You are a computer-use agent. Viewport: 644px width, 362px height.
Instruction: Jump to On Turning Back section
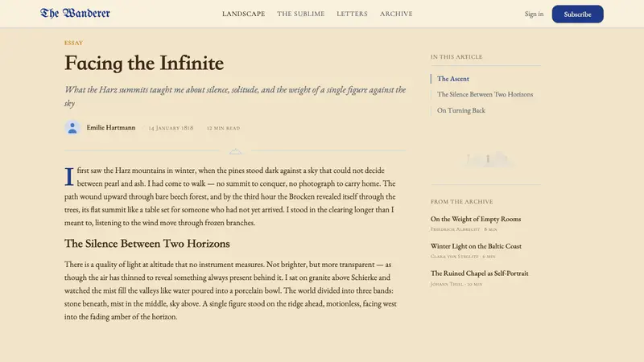click(x=461, y=110)
